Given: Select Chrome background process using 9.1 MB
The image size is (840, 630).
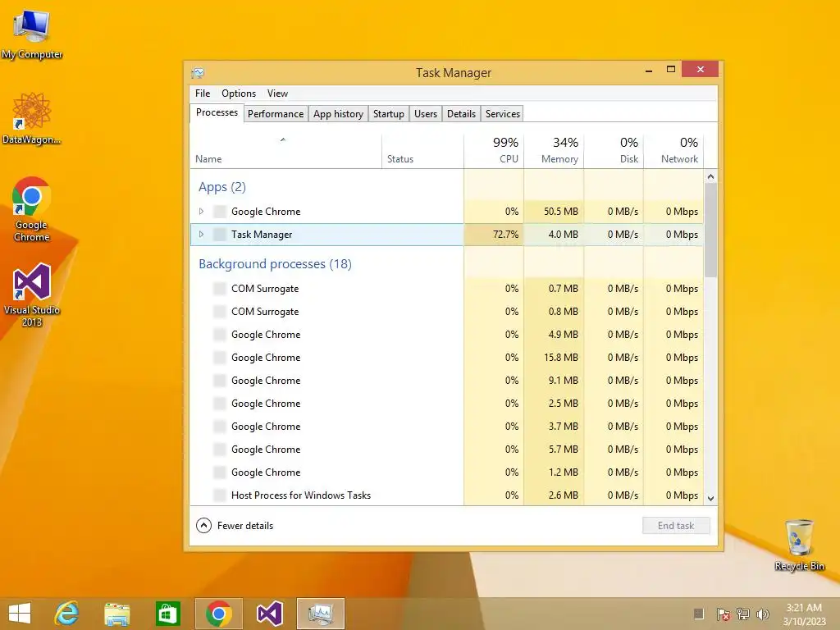Looking at the screenshot, I should pos(447,381).
